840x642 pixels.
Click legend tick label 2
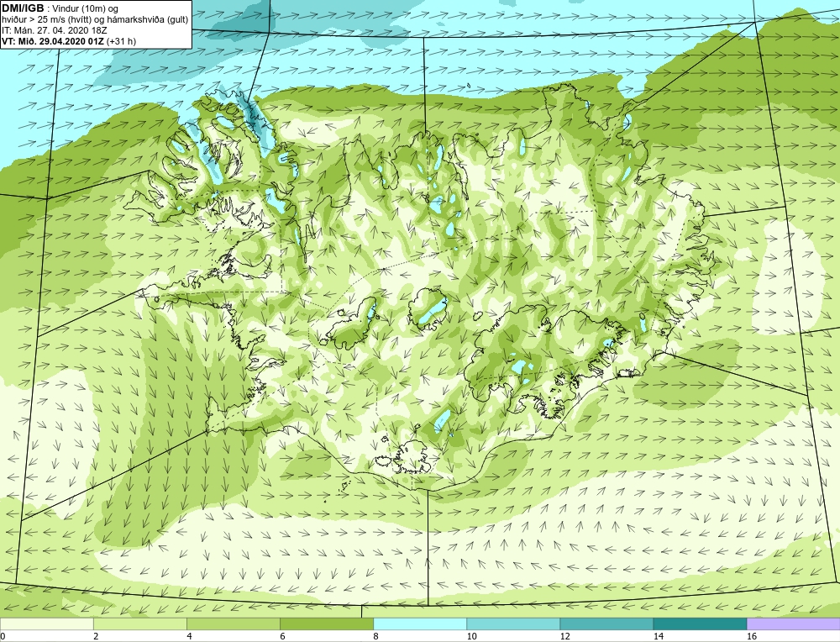[96, 636]
